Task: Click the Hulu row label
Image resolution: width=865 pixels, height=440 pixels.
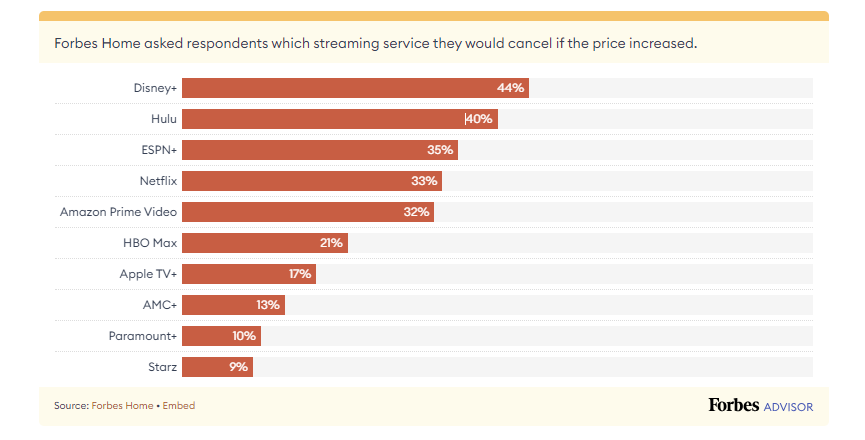Action: [x=164, y=119]
